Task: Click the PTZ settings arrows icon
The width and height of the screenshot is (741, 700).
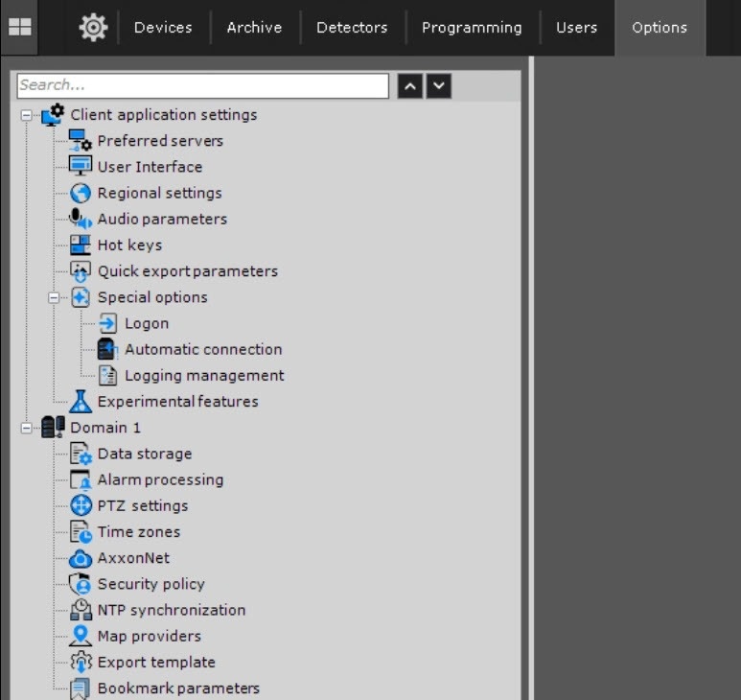Action: point(81,505)
